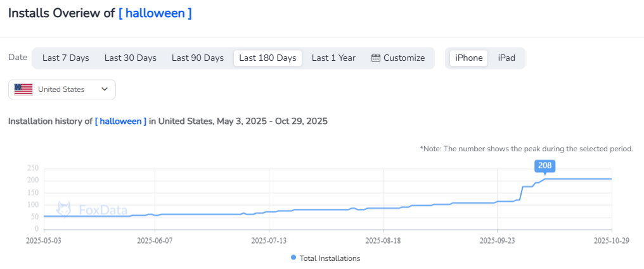Toggle the Total Installations legend label
The width and height of the screenshot is (644, 269).
[x=330, y=258]
